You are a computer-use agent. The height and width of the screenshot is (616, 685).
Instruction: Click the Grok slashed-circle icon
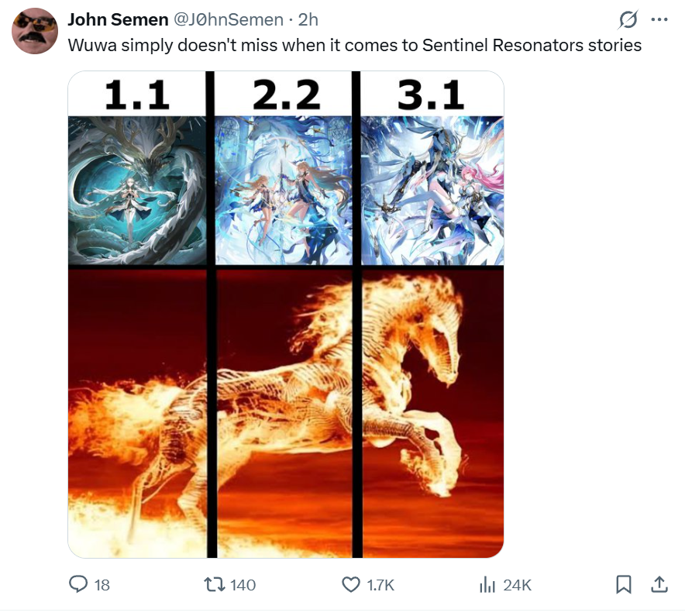click(x=628, y=19)
